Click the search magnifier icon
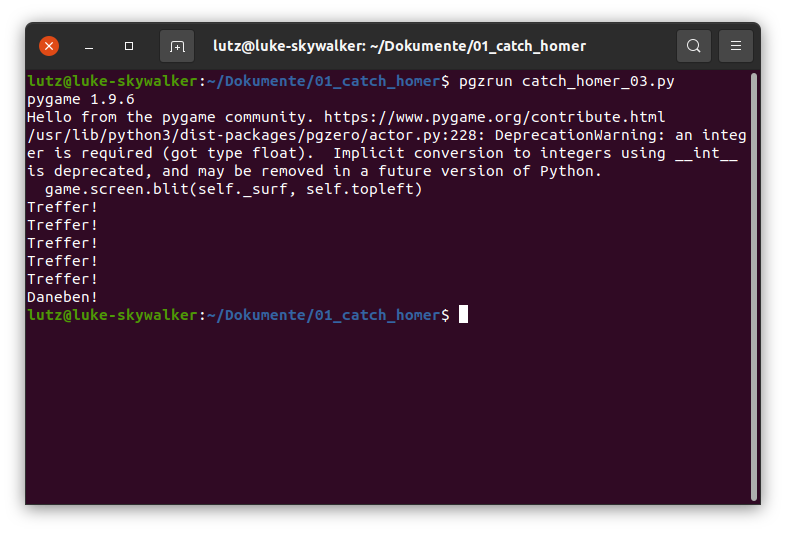The image size is (786, 533). click(693, 46)
